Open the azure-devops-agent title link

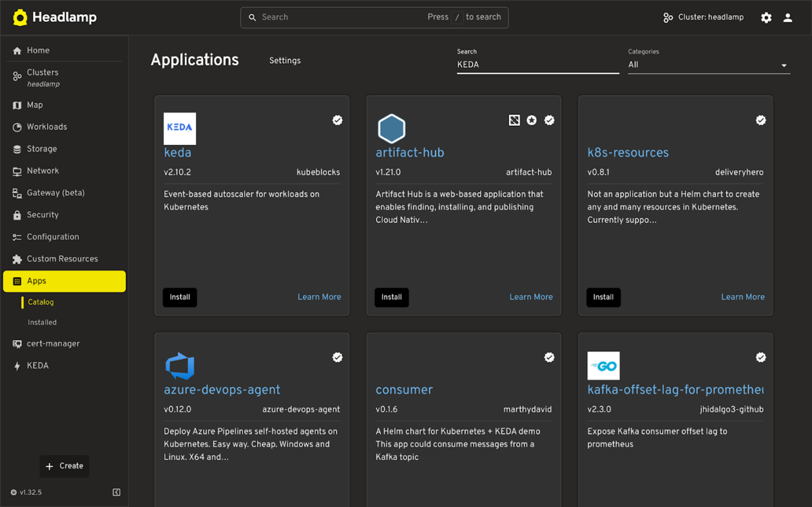point(222,390)
